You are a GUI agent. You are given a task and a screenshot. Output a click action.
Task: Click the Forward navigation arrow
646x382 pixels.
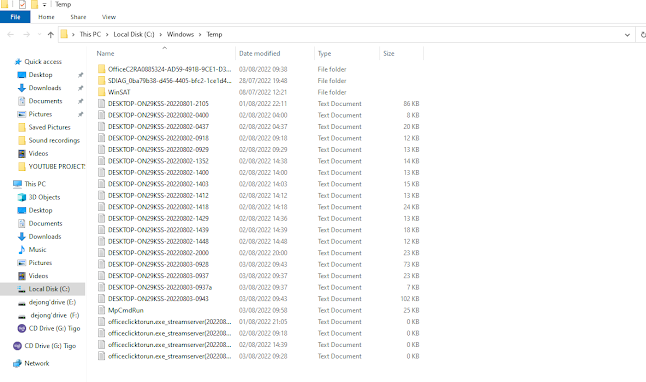(x=26, y=35)
